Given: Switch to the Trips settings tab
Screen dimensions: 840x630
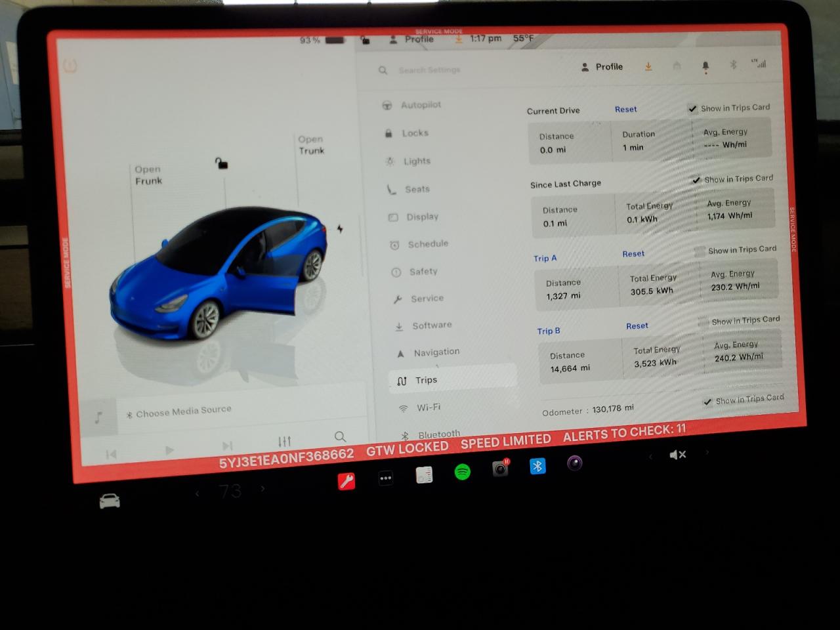Looking at the screenshot, I should coord(426,381).
